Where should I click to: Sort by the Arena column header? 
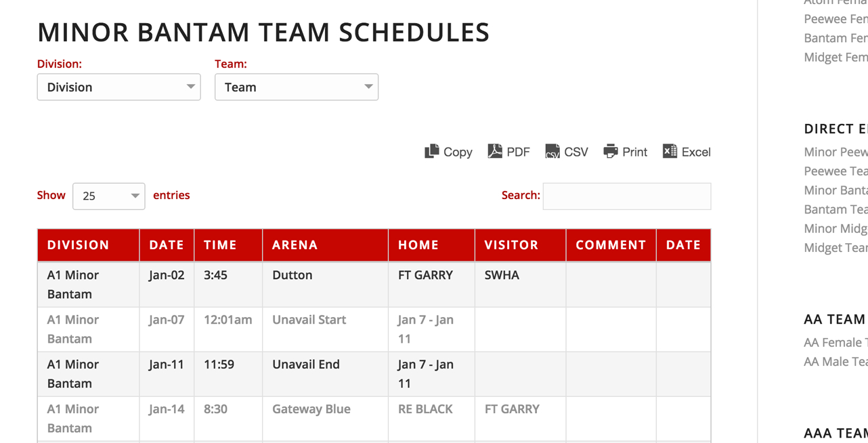295,245
